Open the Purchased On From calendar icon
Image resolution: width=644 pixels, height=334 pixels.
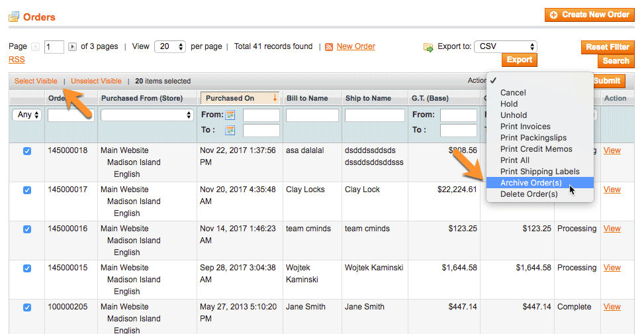pos(230,115)
